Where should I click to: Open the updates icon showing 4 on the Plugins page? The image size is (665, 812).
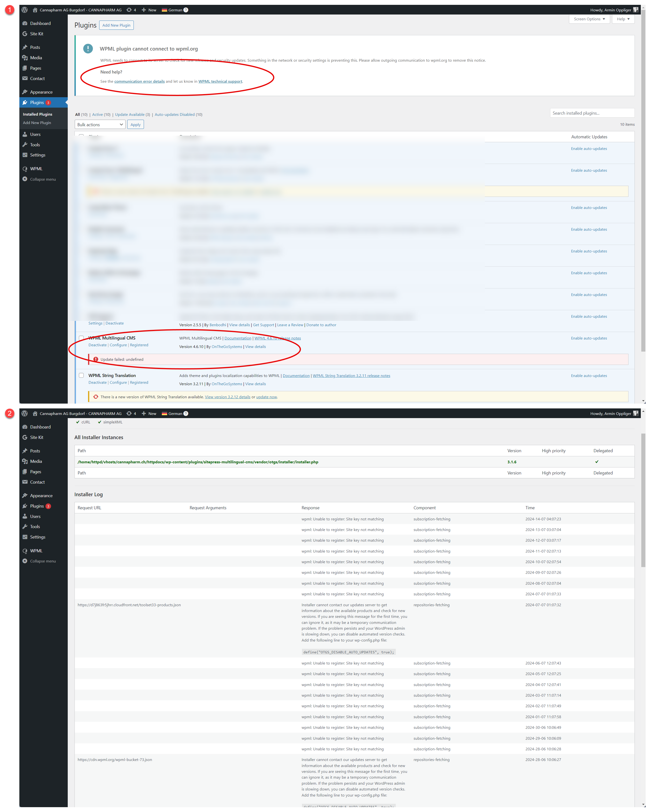pos(129,10)
